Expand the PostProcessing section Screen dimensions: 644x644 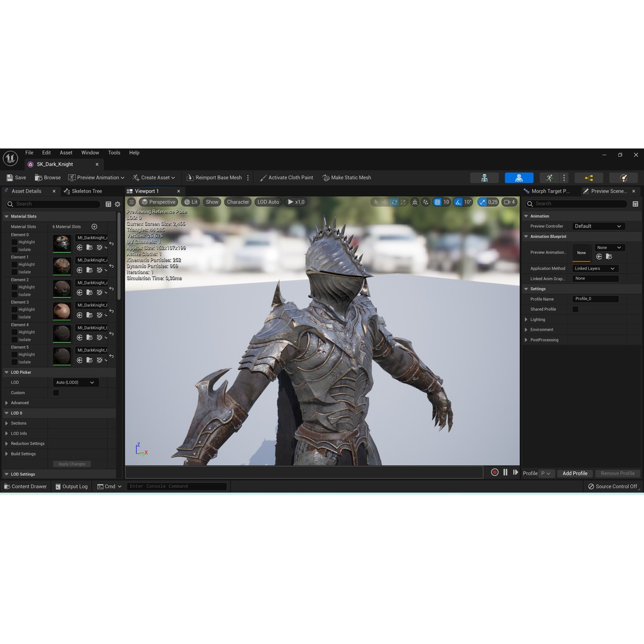tap(526, 340)
